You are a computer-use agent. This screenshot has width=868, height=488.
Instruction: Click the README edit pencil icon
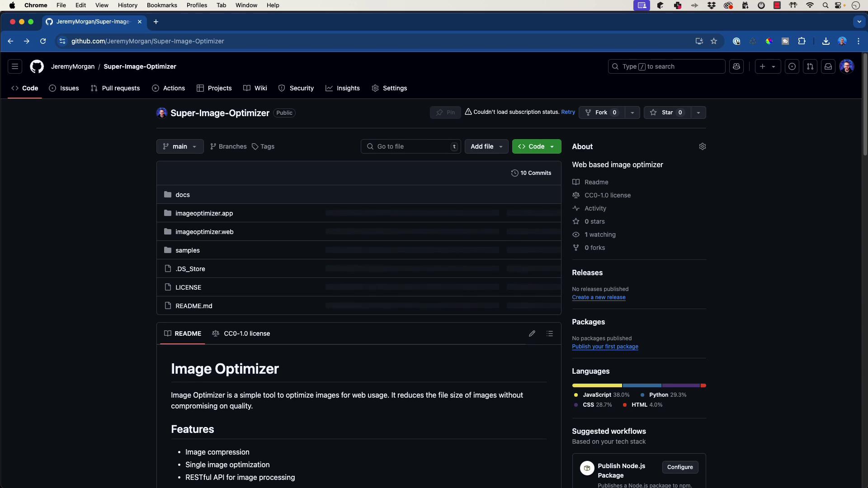(x=532, y=333)
